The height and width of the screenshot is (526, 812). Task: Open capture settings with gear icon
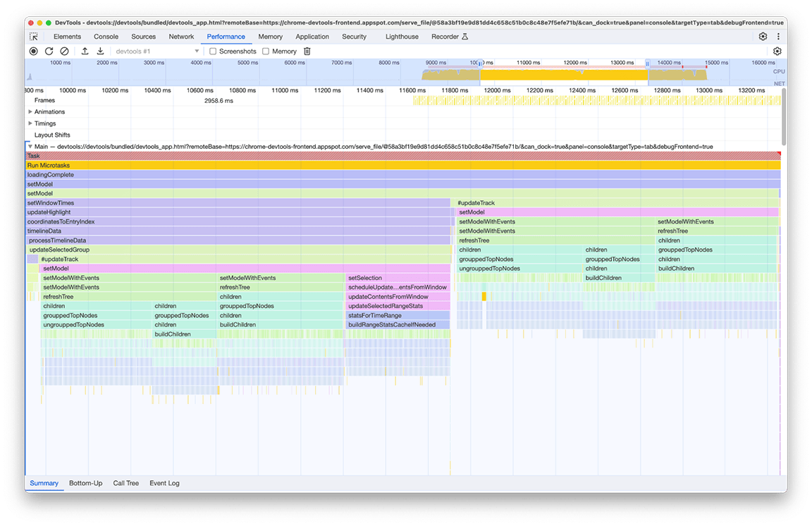point(777,51)
